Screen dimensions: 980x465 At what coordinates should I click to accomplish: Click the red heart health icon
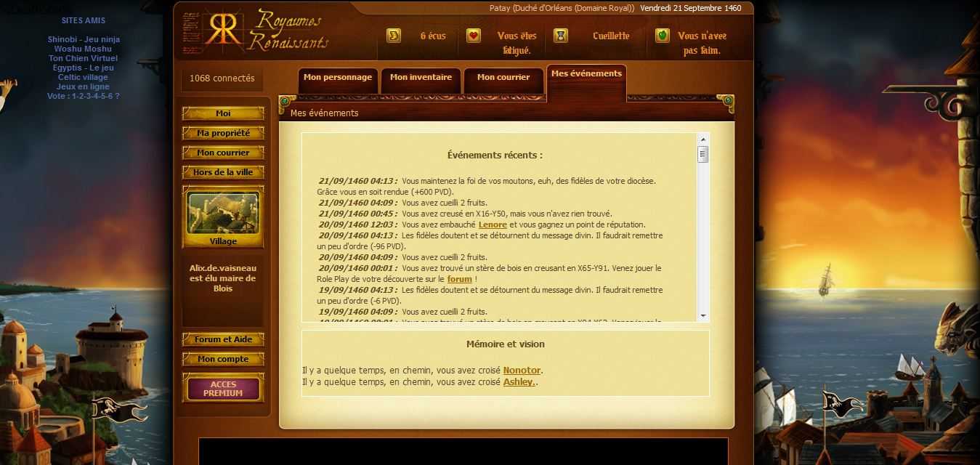[474, 36]
